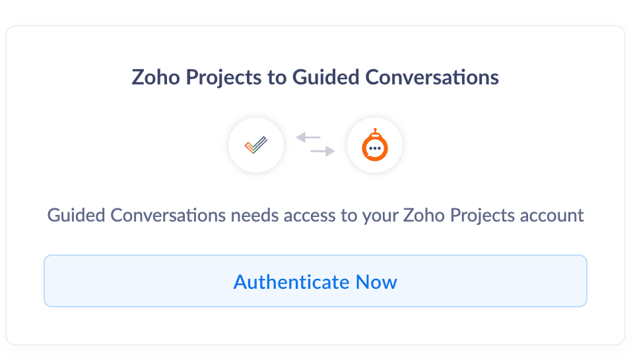Click the two-way sync arrows icon
The height and width of the screenshot is (364, 635).
316,145
